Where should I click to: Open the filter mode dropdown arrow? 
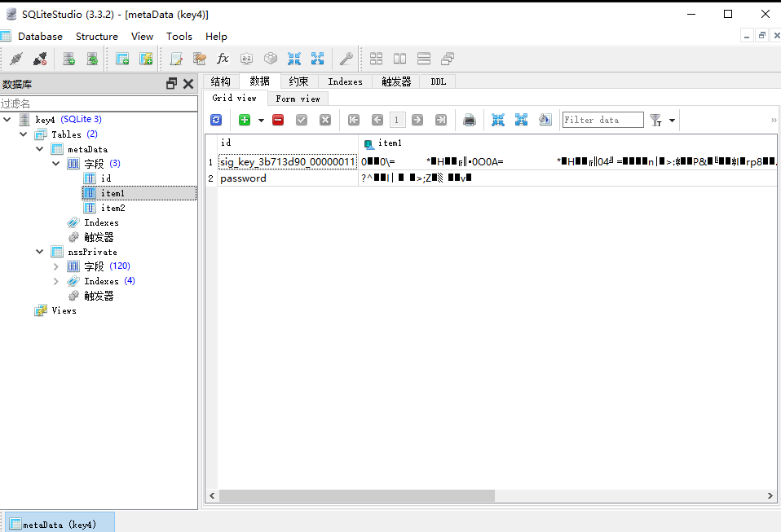point(672,121)
